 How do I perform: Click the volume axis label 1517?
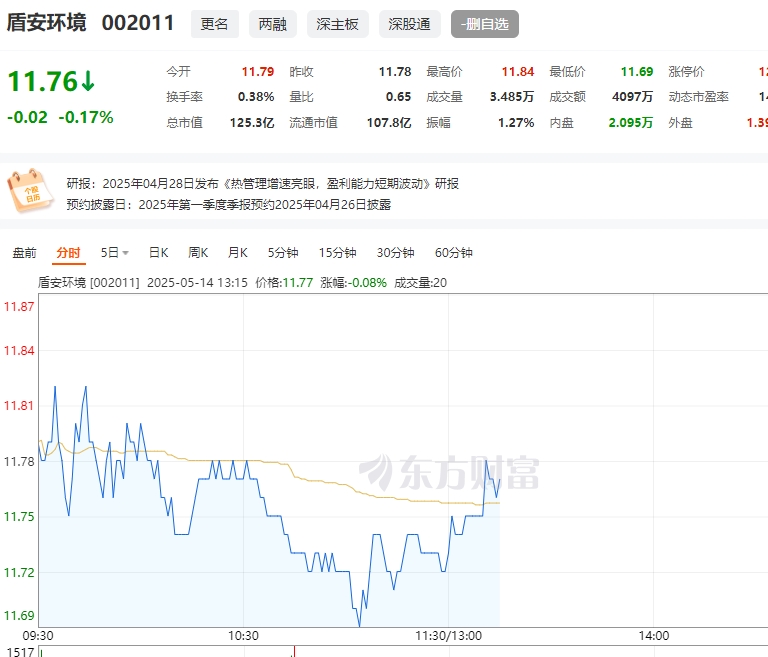20,652
